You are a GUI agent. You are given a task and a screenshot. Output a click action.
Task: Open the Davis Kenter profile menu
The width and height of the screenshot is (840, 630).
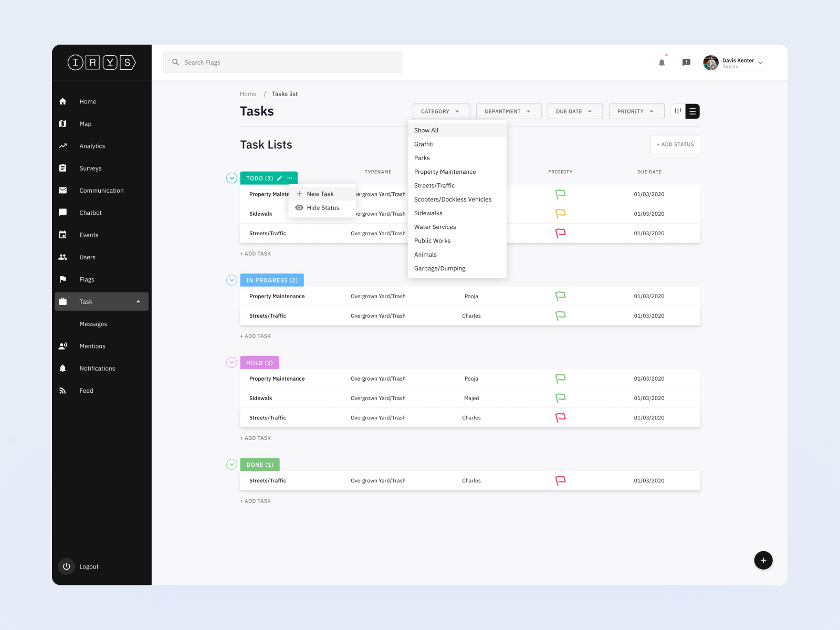733,62
